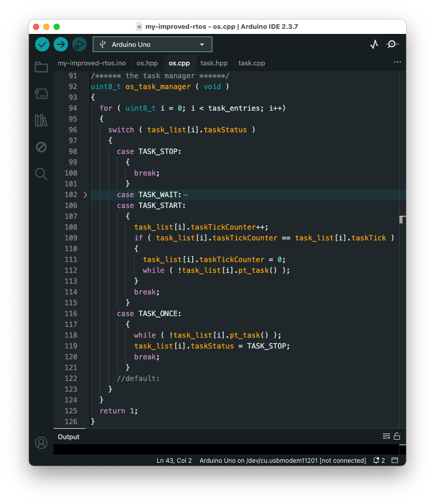The height and width of the screenshot is (504, 435).
Task: Show the Debug sidebar panel
Action: tap(41, 147)
